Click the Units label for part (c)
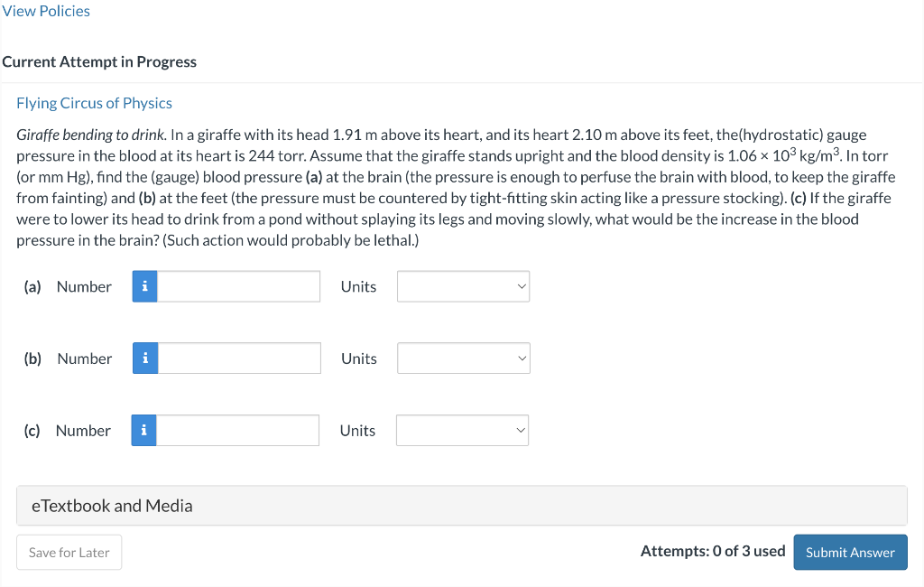The width and height of the screenshot is (924, 587). point(357,431)
